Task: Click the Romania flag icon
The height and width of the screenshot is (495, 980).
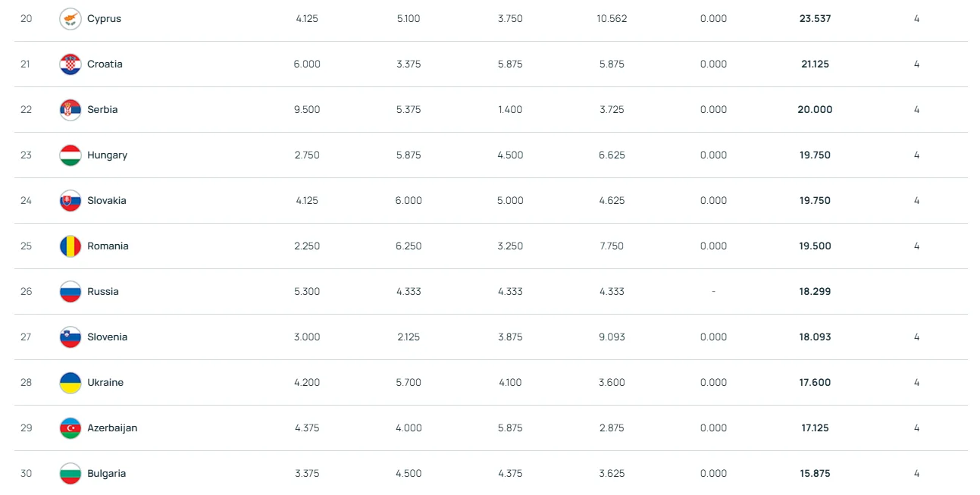Action: coord(70,246)
